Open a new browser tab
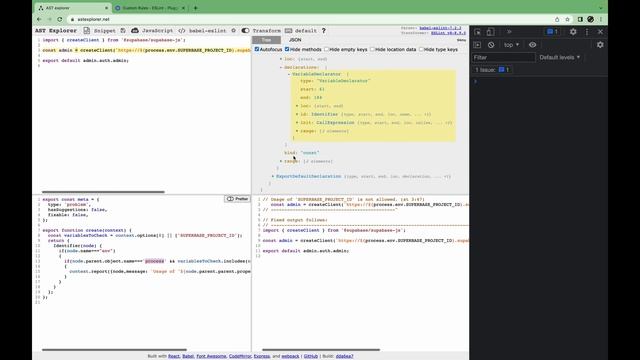The image size is (640, 360). (x=196, y=8)
